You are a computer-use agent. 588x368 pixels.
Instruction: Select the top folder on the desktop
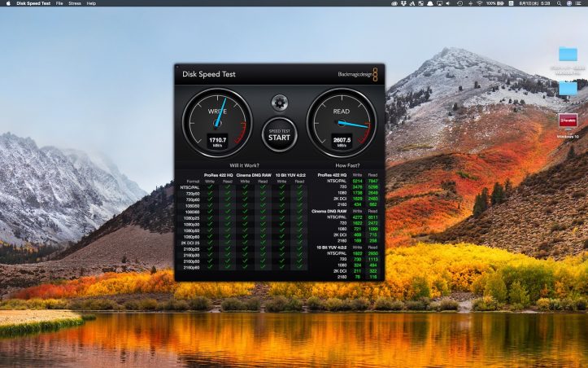tap(568, 54)
